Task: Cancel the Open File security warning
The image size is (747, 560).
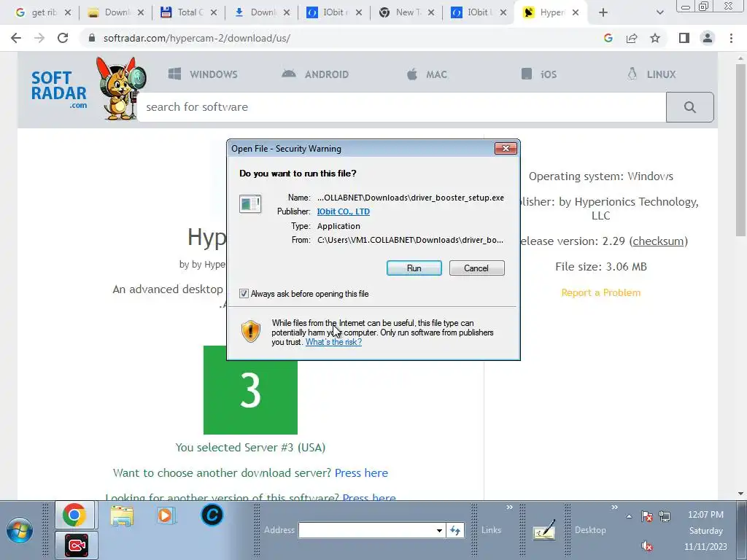Action: [476, 268]
